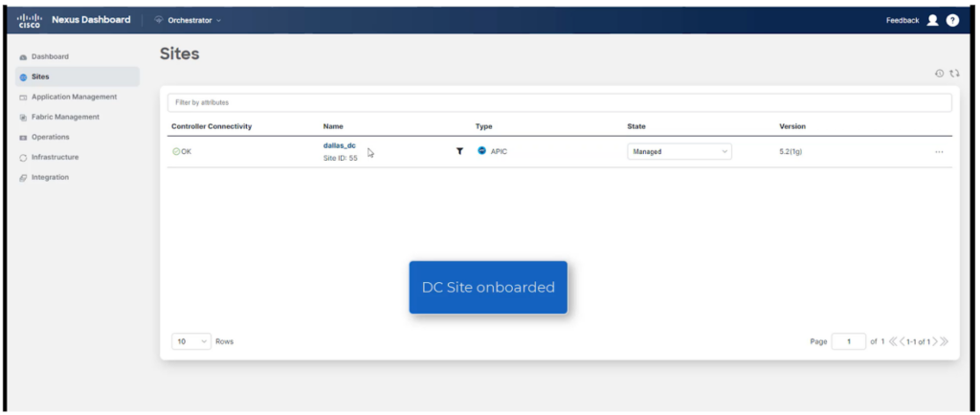Click the Filter by attributes field
980x415 pixels.
pyautogui.click(x=559, y=102)
